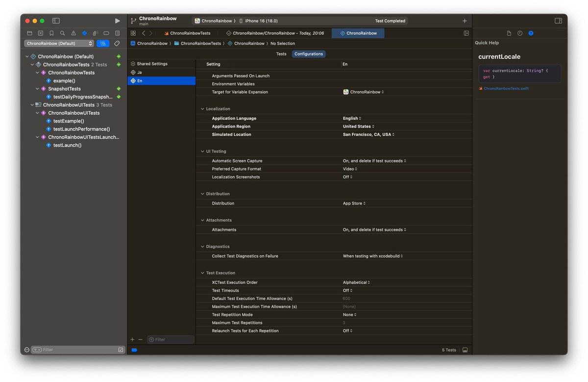This screenshot has width=588, height=382.
Task: Choose the iPhone 16 (18.0) destination
Action: [x=258, y=21]
